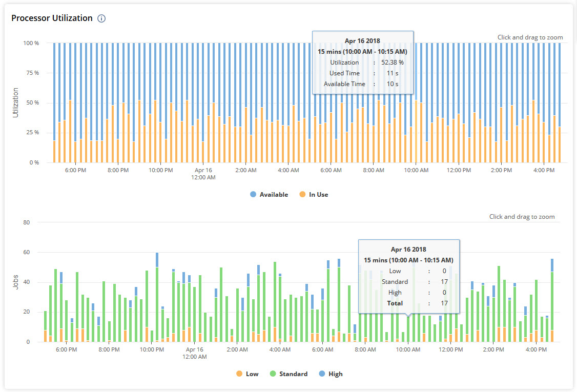Click 'Click and drag to zoom' above the utilization chart

click(x=530, y=37)
